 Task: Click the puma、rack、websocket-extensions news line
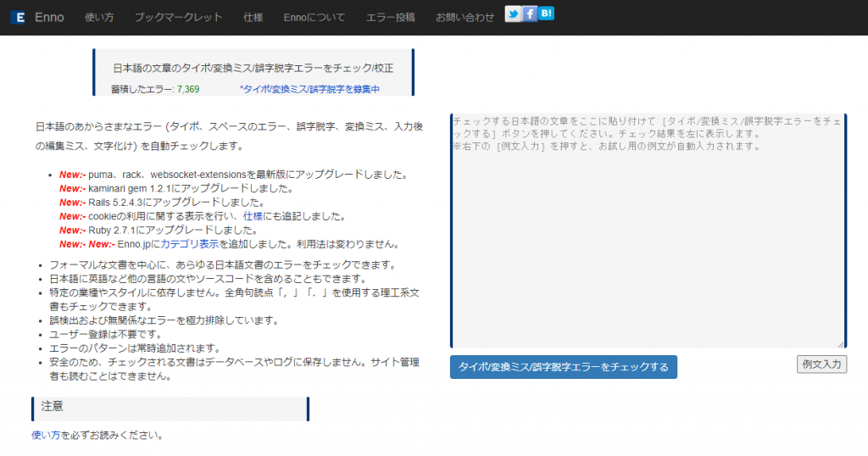235,175
